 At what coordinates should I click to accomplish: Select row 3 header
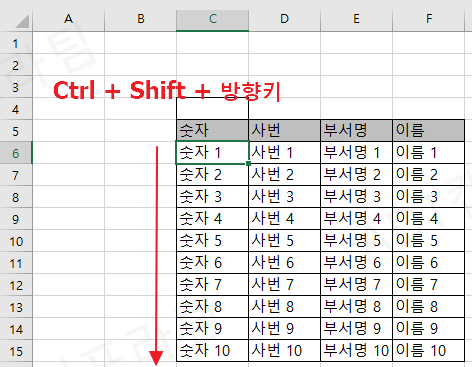[16, 87]
